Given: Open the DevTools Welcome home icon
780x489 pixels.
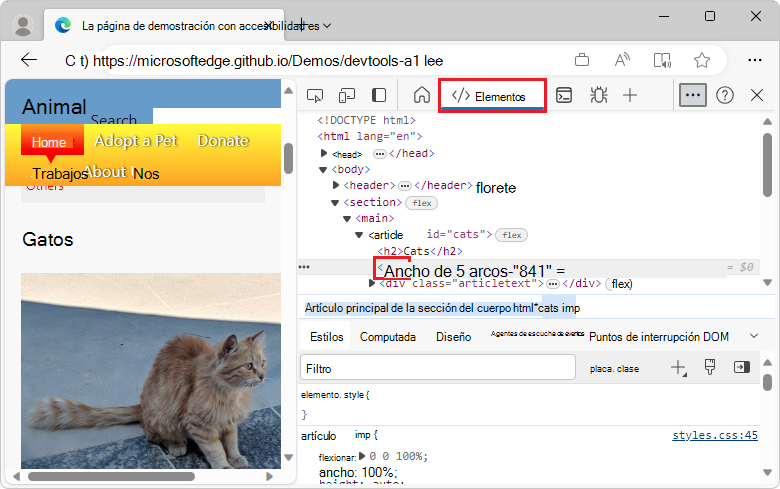Looking at the screenshot, I should 422,95.
